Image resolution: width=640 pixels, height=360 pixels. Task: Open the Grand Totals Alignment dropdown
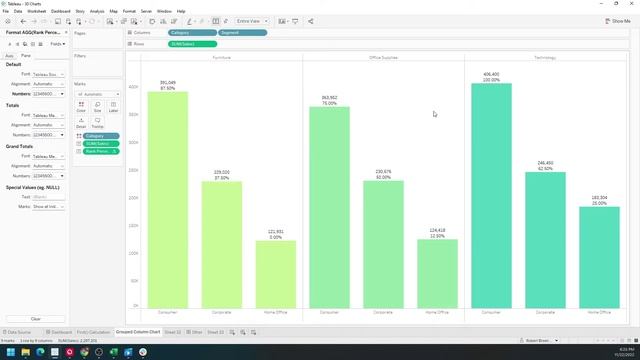[48, 166]
